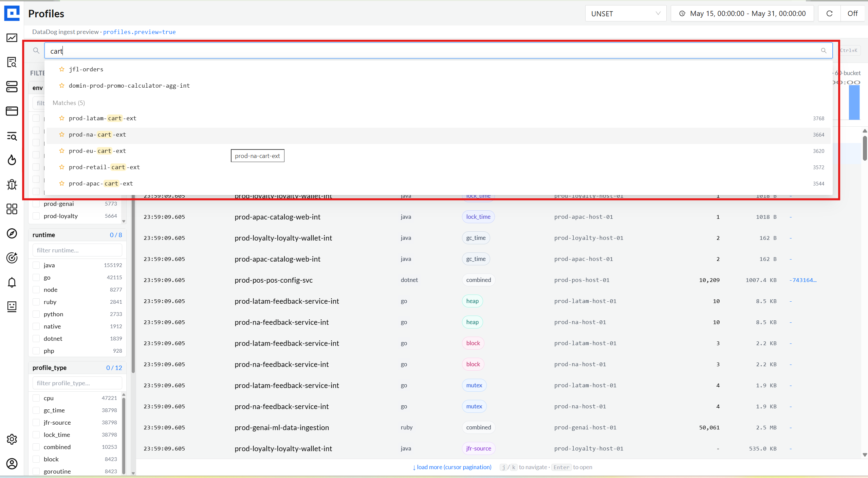Click the cart search input field
Screen dimensions: 868x478
pyautogui.click(x=438, y=51)
